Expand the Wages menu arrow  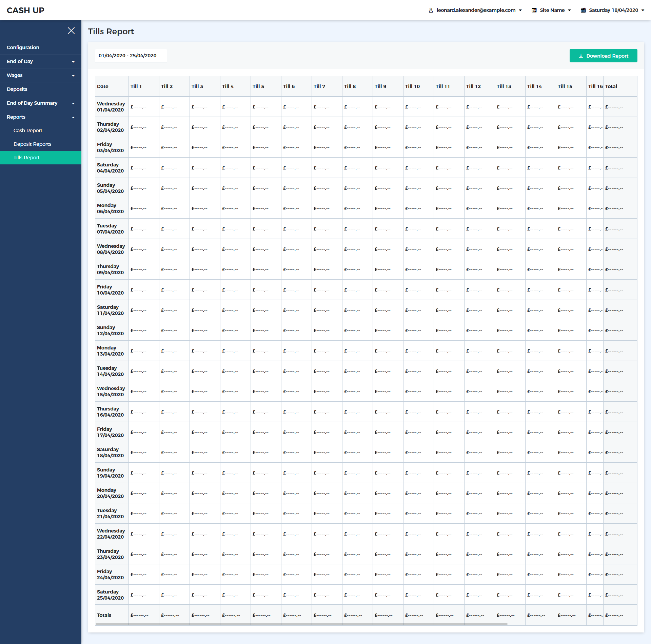[x=73, y=76]
